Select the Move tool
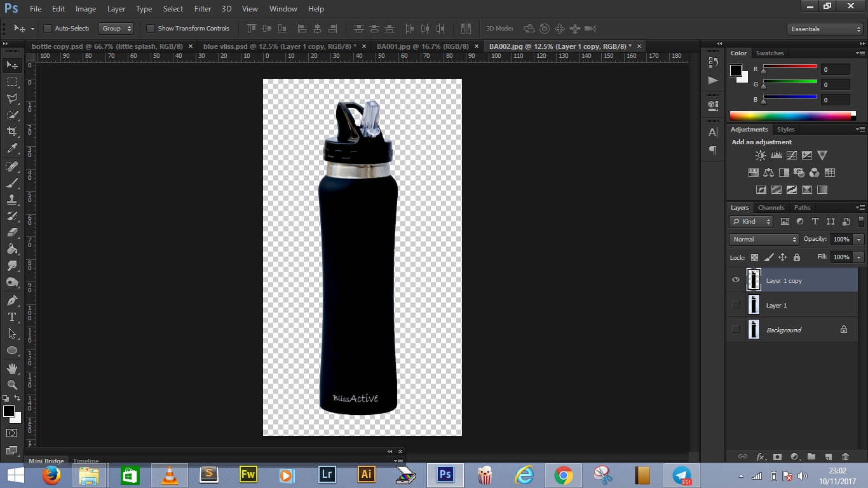This screenshot has height=488, width=868. 11,65
